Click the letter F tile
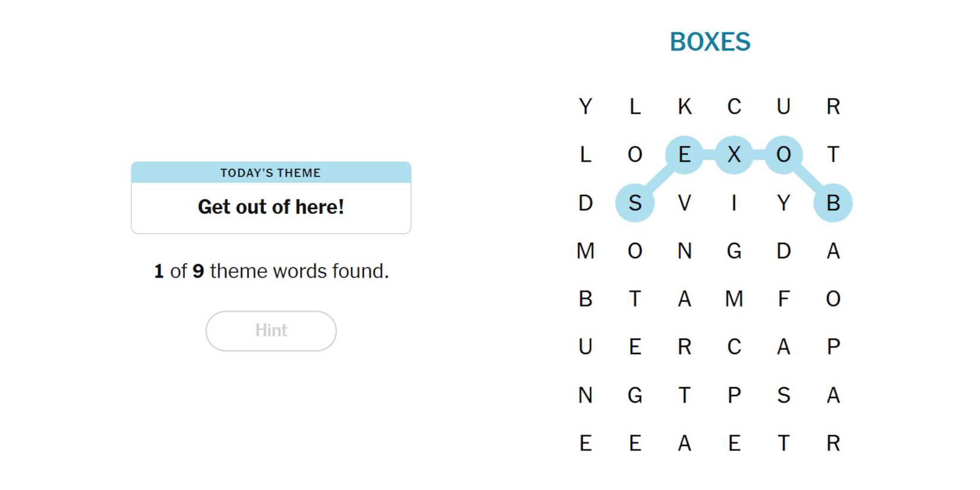 click(x=783, y=299)
